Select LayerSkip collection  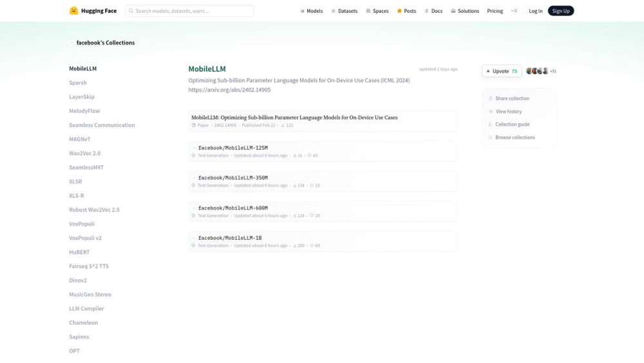pyautogui.click(x=81, y=97)
